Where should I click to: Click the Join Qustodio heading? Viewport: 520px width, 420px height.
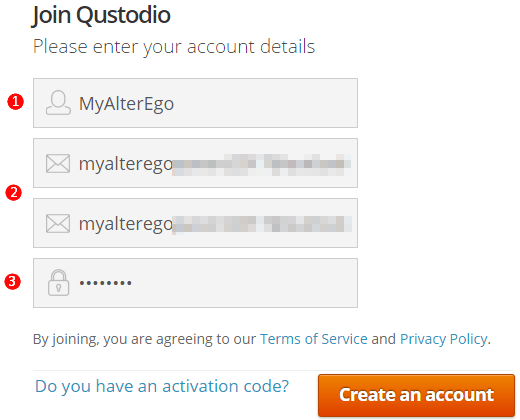click(x=101, y=15)
